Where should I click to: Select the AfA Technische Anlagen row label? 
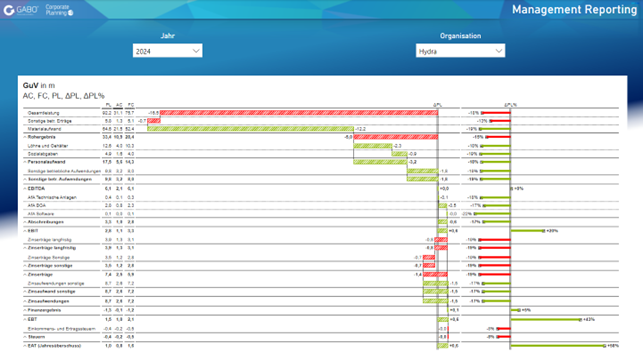point(52,198)
